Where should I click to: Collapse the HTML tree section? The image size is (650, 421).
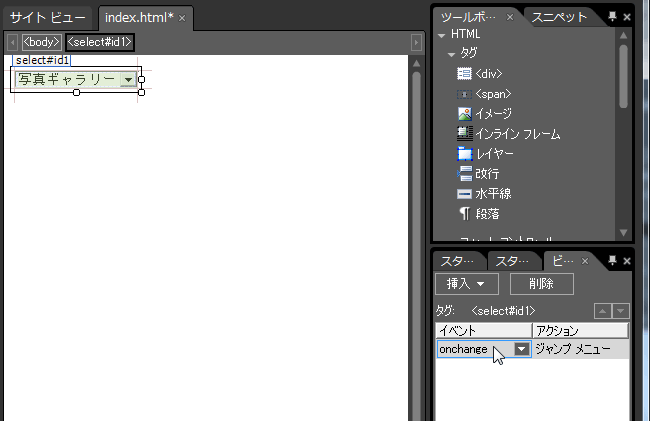441,35
